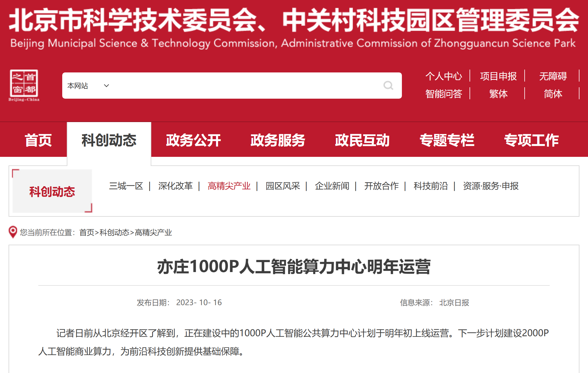The width and height of the screenshot is (588, 373).
Task: Click the red location pin icon
Action: pos(13,232)
